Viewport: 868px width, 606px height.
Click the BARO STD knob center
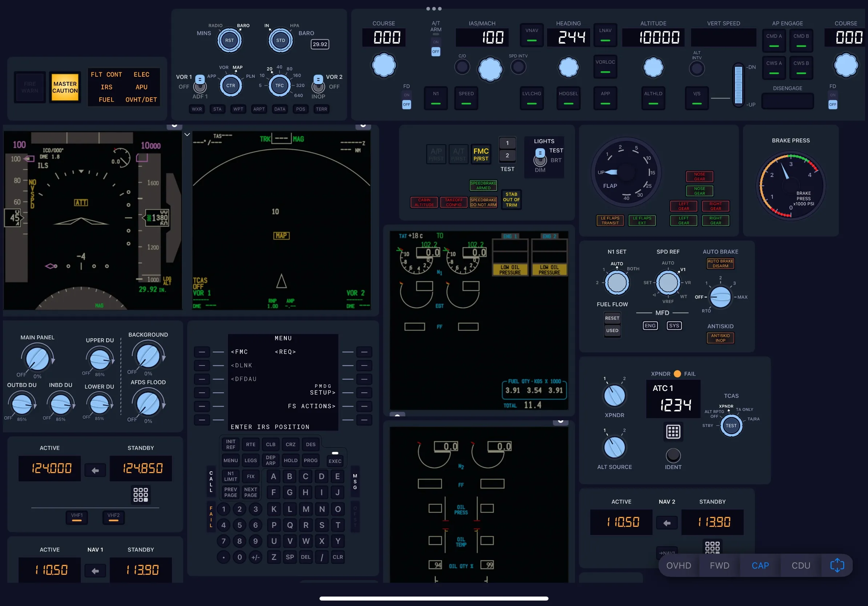pyautogui.click(x=281, y=40)
